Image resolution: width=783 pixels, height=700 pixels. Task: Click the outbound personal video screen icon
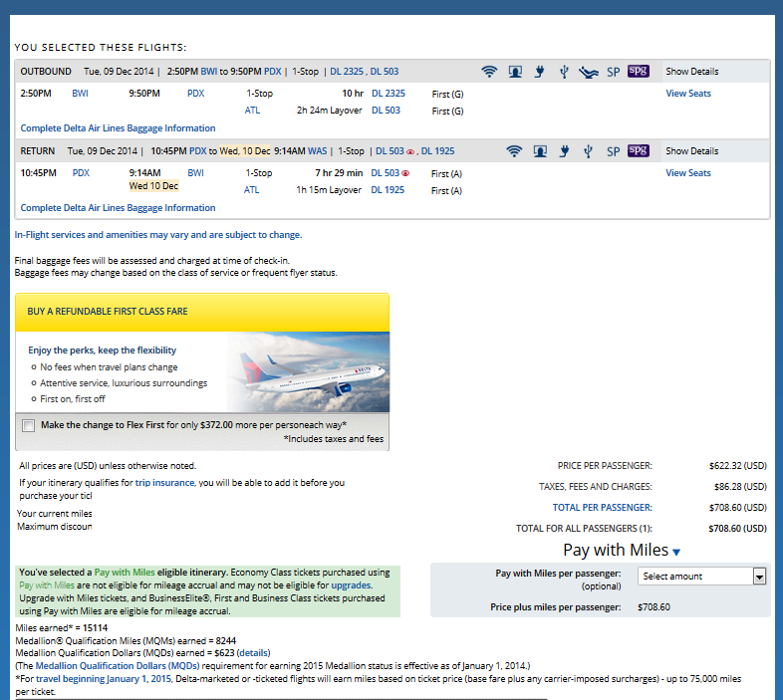pyautogui.click(x=515, y=72)
